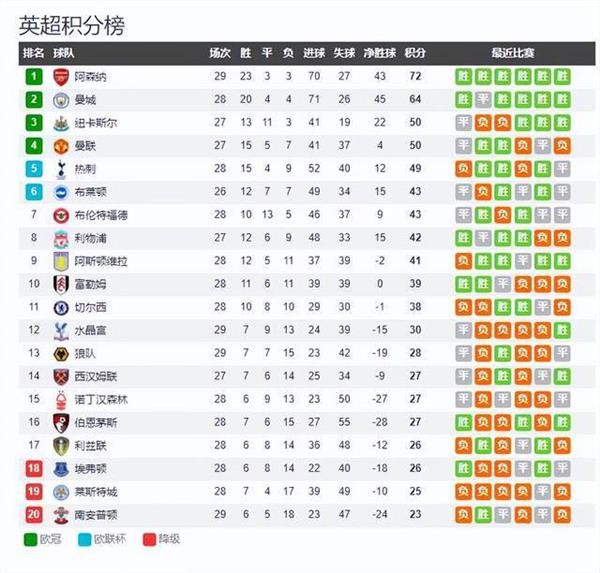Select the Wolves club logo
Screen dimensions: 600x573
click(x=61, y=354)
